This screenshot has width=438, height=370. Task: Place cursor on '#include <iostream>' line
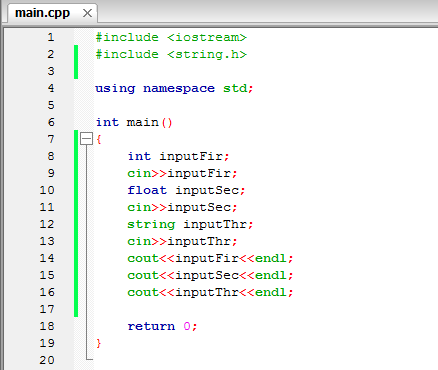click(x=171, y=37)
